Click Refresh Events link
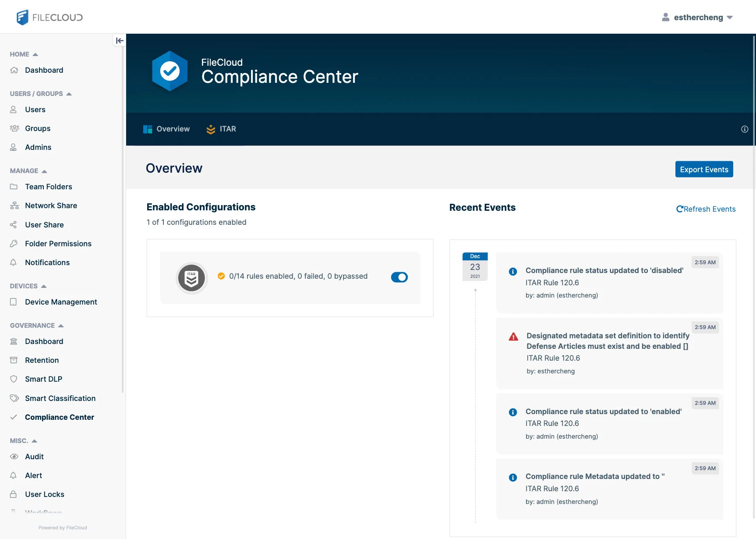 click(x=706, y=209)
